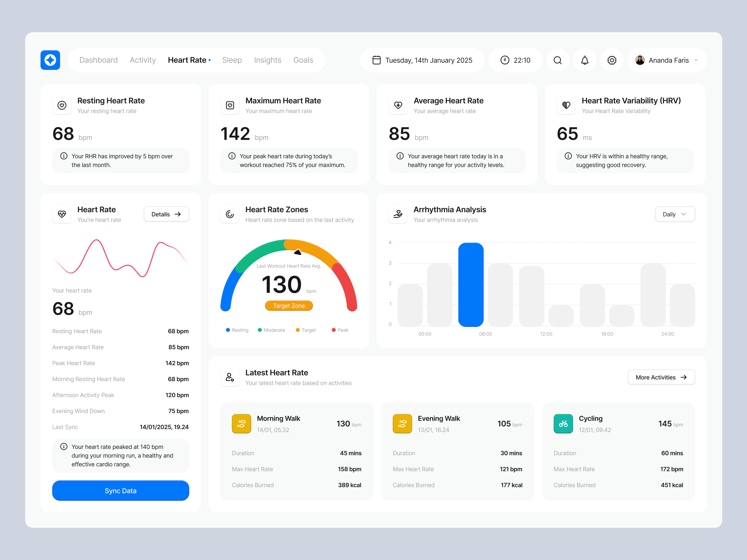Click the Heart Rate Zones moon icon
This screenshot has width=747, height=560.
tap(230, 214)
